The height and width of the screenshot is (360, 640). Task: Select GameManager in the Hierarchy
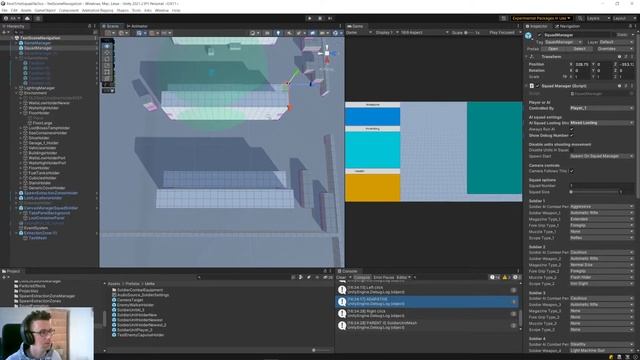tap(38, 43)
